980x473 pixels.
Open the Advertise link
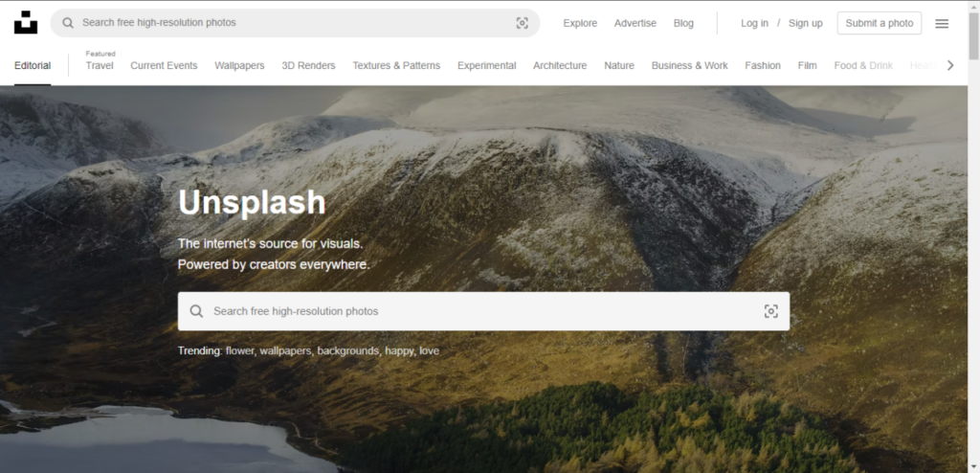tap(635, 23)
